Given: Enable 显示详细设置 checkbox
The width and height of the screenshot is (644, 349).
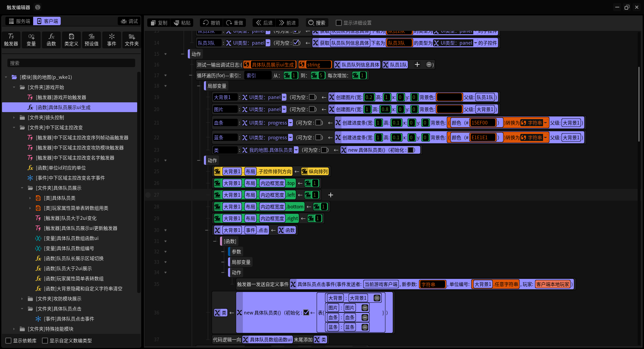Looking at the screenshot, I should (x=339, y=23).
